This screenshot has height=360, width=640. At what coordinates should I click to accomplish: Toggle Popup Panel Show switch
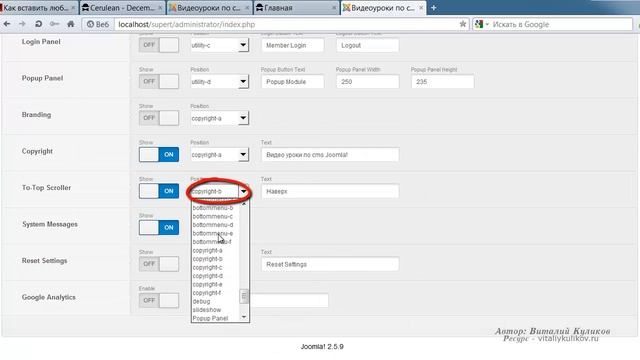(x=159, y=81)
